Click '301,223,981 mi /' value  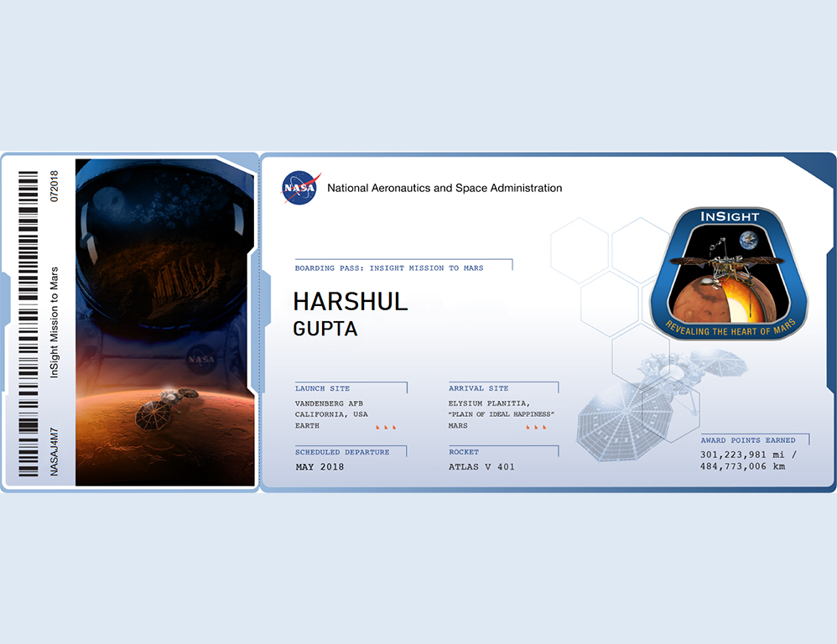point(748,454)
